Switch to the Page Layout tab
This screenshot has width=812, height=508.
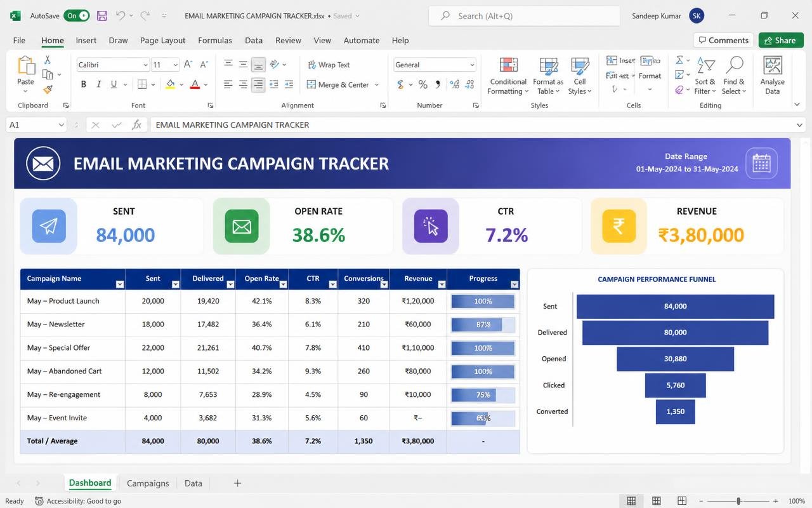163,40
